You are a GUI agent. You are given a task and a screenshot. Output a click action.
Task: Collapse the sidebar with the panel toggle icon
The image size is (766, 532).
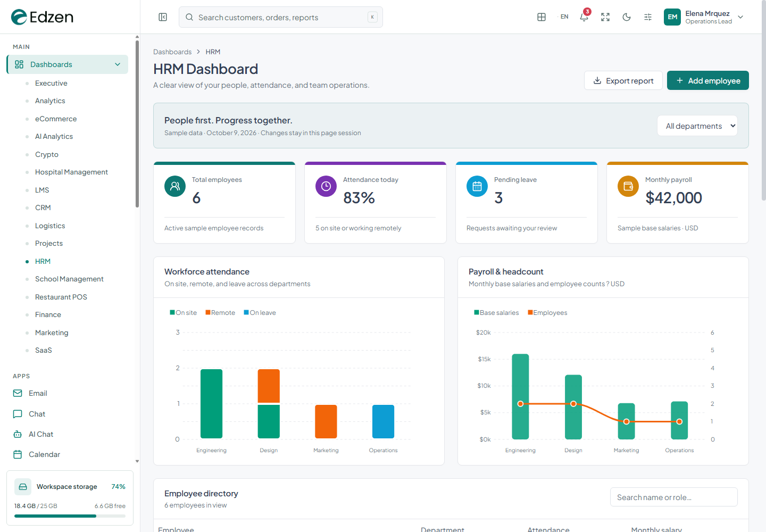tap(163, 17)
